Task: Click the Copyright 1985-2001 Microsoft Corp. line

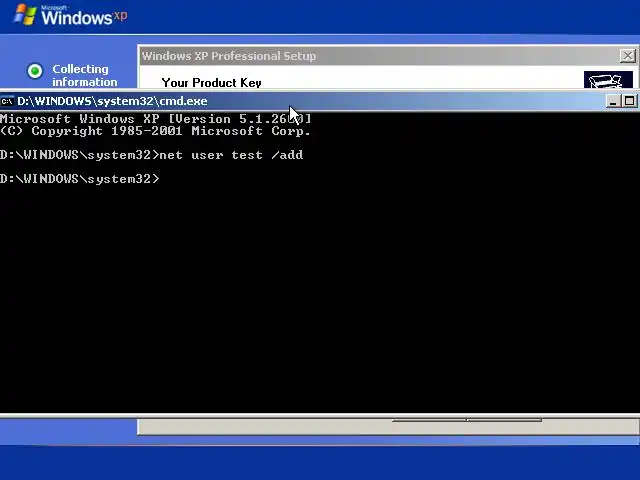Action: tap(156, 131)
